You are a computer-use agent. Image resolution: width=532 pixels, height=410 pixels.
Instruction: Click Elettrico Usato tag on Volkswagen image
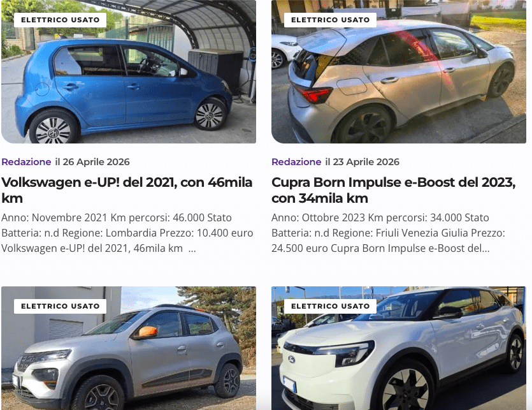pos(61,20)
